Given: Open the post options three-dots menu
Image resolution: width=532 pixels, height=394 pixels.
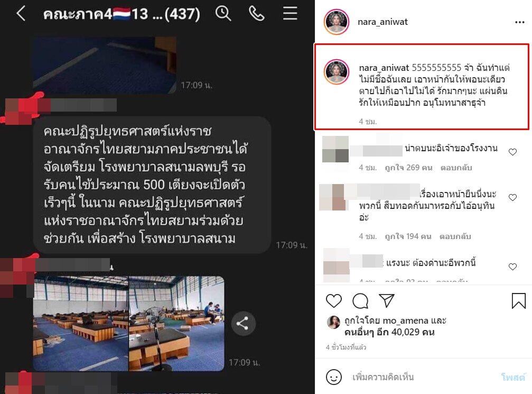Looking at the screenshot, I should point(519,22).
